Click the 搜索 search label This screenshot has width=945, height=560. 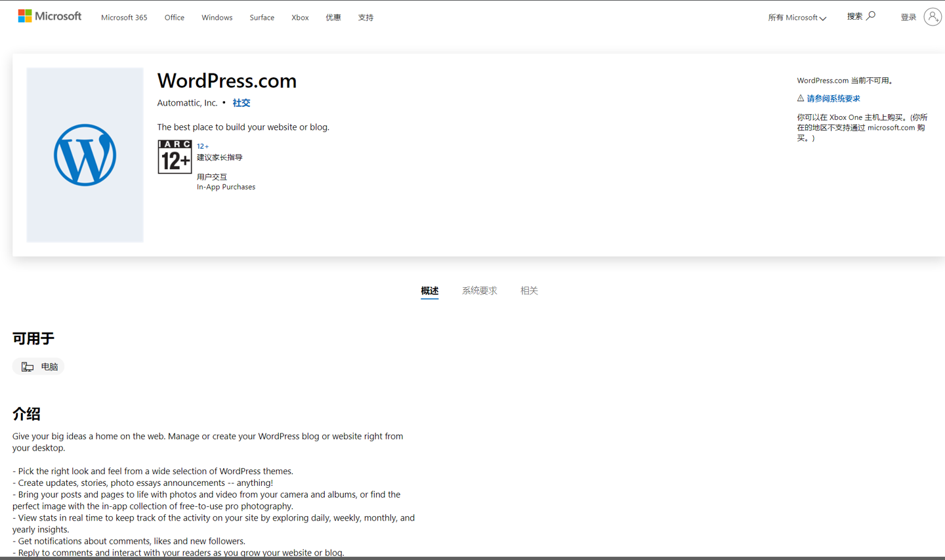[x=854, y=16]
